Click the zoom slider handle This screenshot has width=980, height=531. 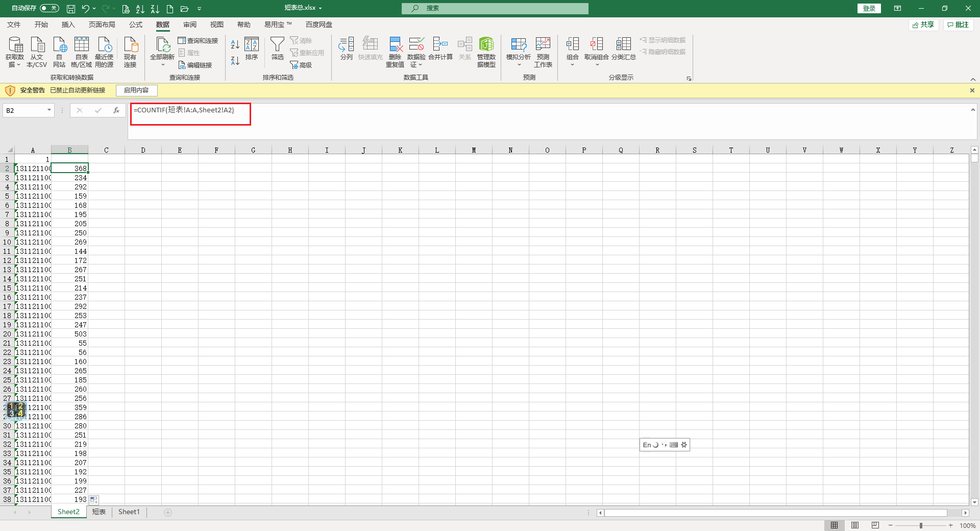921,525
